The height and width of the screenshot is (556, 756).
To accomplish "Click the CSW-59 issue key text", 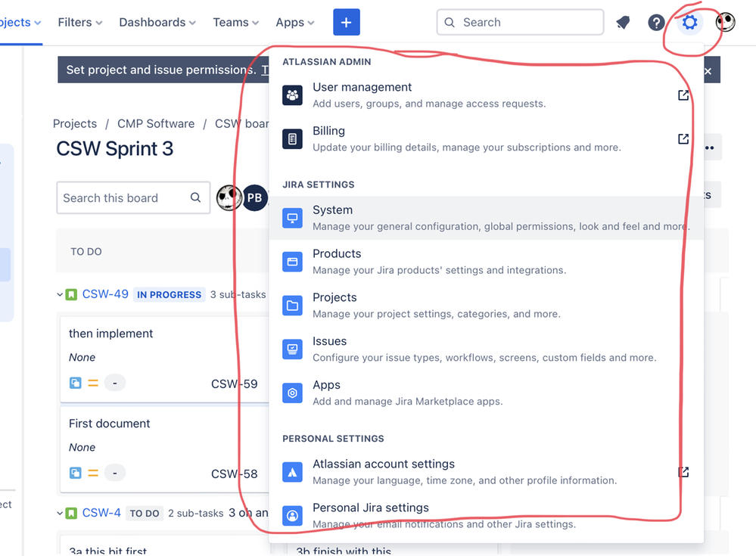I will 235,384.
